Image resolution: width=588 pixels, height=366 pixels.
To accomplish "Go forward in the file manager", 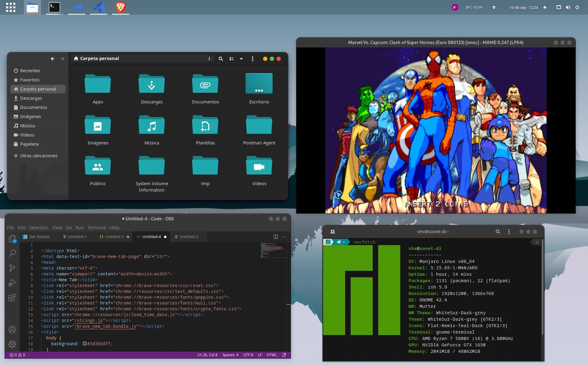I will coord(62,59).
